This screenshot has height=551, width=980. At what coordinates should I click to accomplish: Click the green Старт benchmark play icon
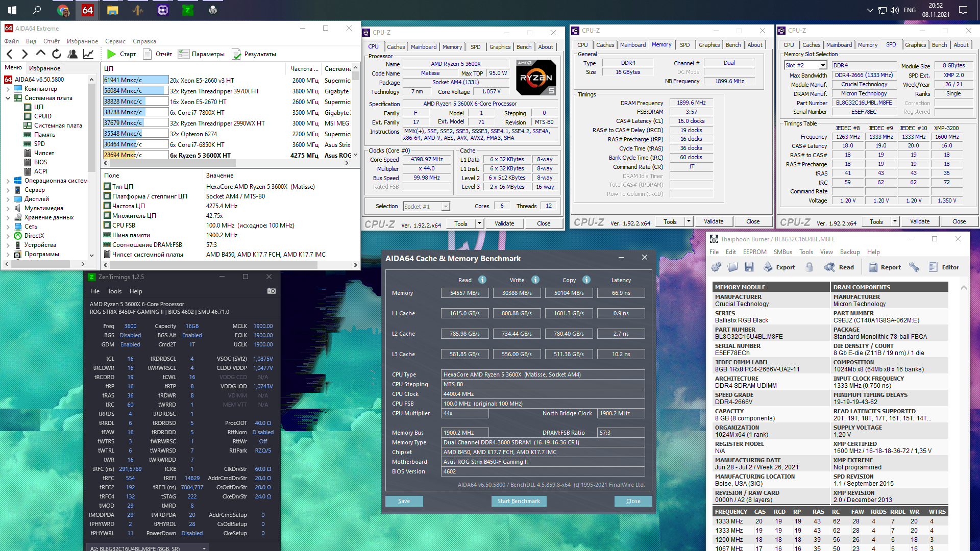point(112,54)
